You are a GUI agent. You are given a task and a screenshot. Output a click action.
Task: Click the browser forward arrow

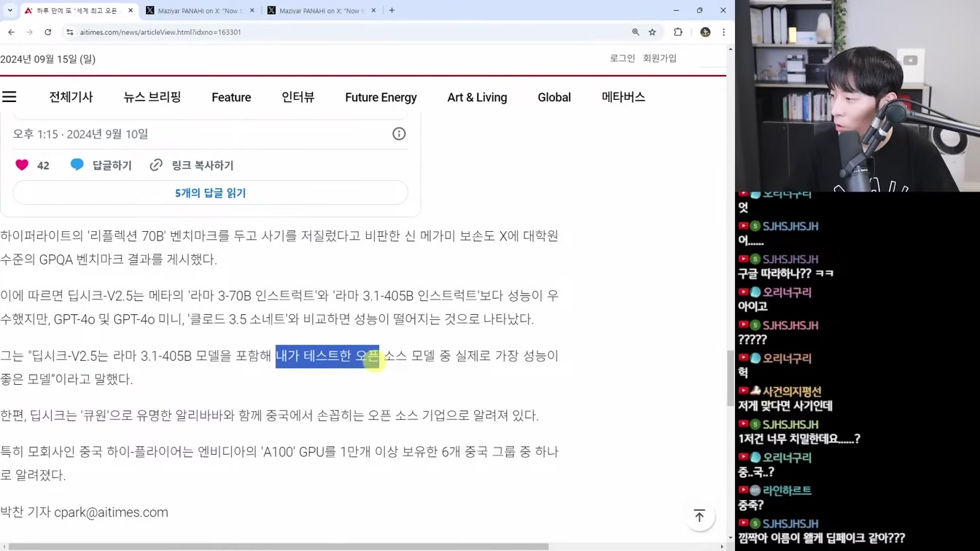pyautogui.click(x=29, y=32)
